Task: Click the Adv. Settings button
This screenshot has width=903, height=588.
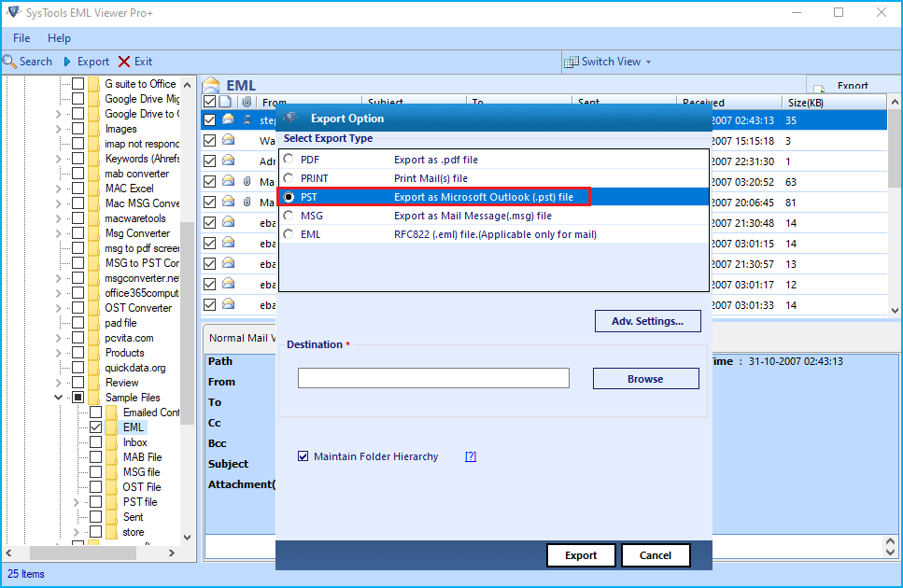Action: (x=647, y=321)
